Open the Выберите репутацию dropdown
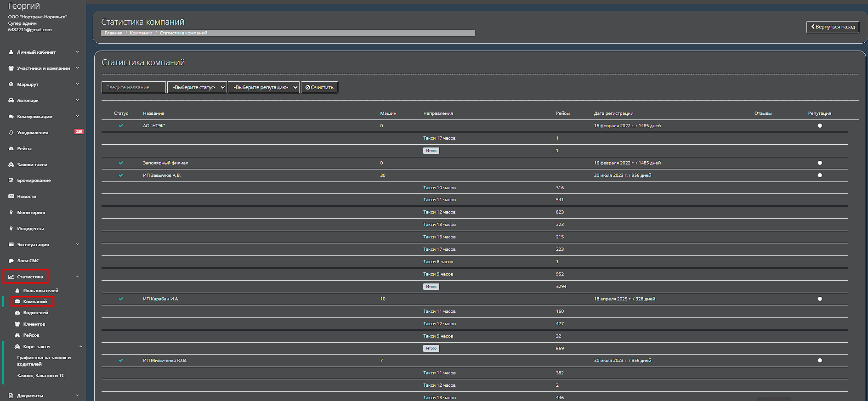The width and height of the screenshot is (868, 401). (x=264, y=87)
